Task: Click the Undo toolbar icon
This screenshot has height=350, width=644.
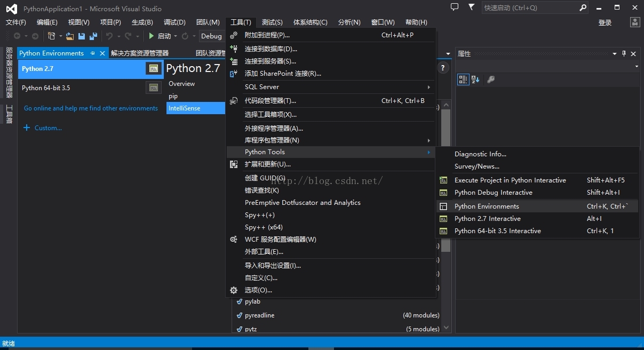Action: pyautogui.click(x=109, y=36)
